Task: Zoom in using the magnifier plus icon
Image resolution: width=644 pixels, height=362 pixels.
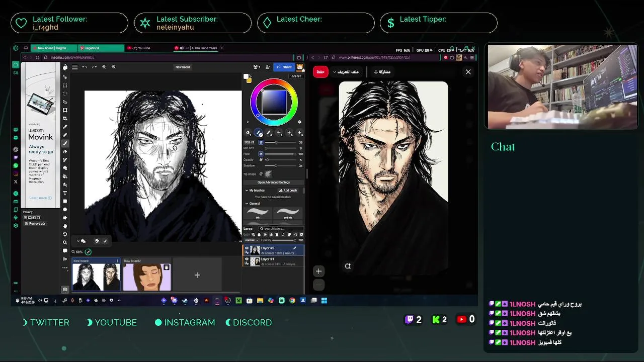Action: [104, 67]
